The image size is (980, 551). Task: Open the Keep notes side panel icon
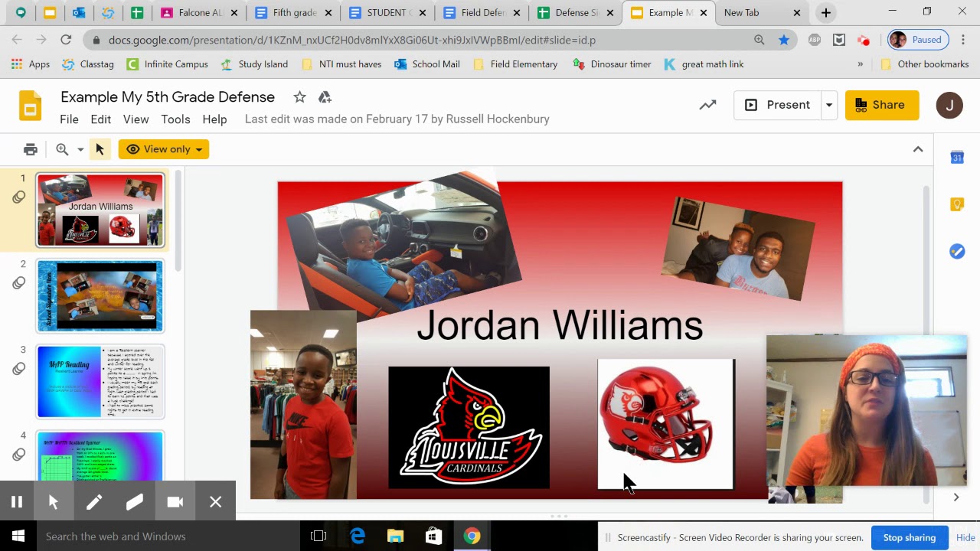(x=957, y=204)
